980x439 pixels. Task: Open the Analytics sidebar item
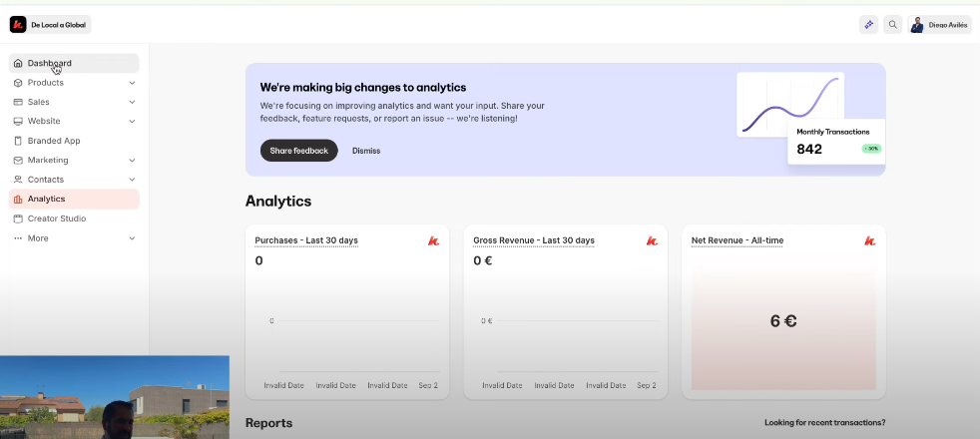pyautogui.click(x=47, y=200)
